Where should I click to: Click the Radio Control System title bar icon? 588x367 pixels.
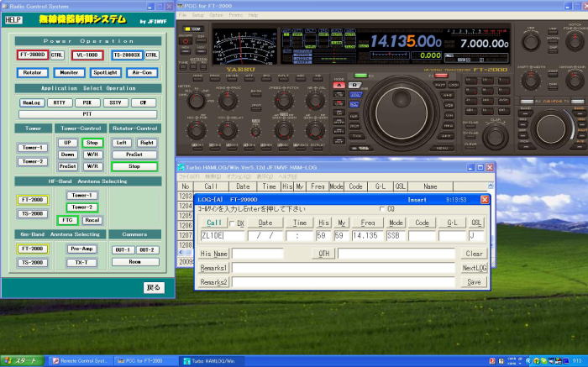pyautogui.click(x=5, y=7)
